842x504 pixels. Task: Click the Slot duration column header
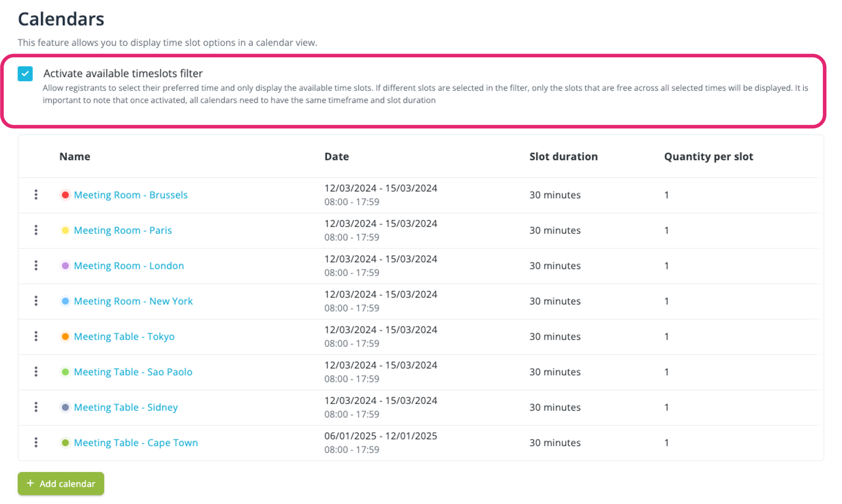pos(564,157)
